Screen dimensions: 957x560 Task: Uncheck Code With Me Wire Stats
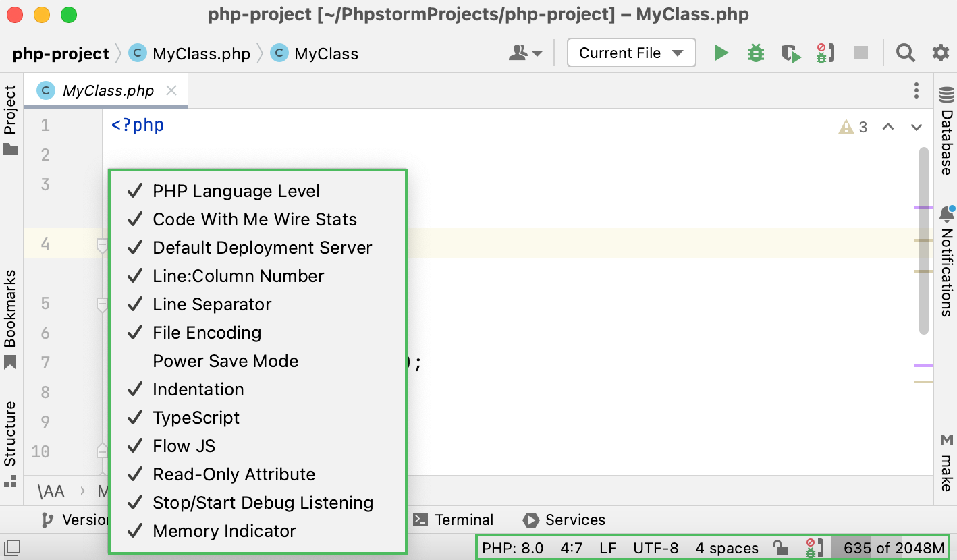click(257, 219)
